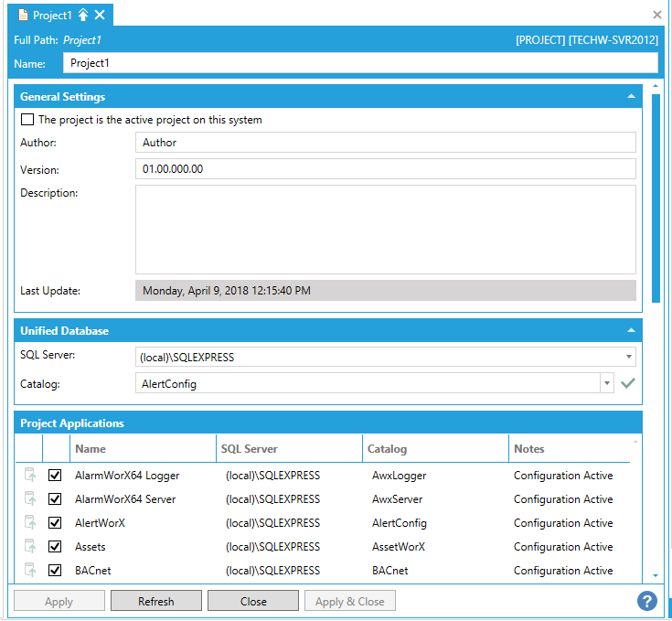Click the export icon beside AlarmWorX64 Server
672x621 pixels.
pyautogui.click(x=29, y=499)
